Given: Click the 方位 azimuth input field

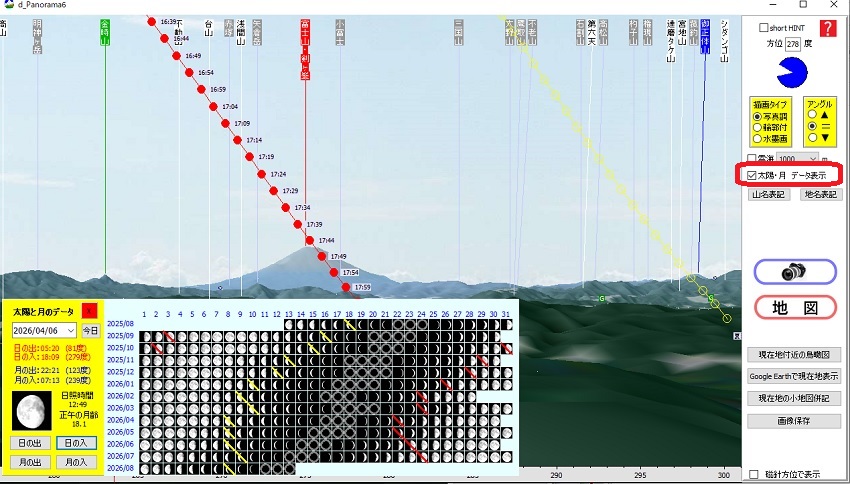Looking at the screenshot, I should pos(793,45).
